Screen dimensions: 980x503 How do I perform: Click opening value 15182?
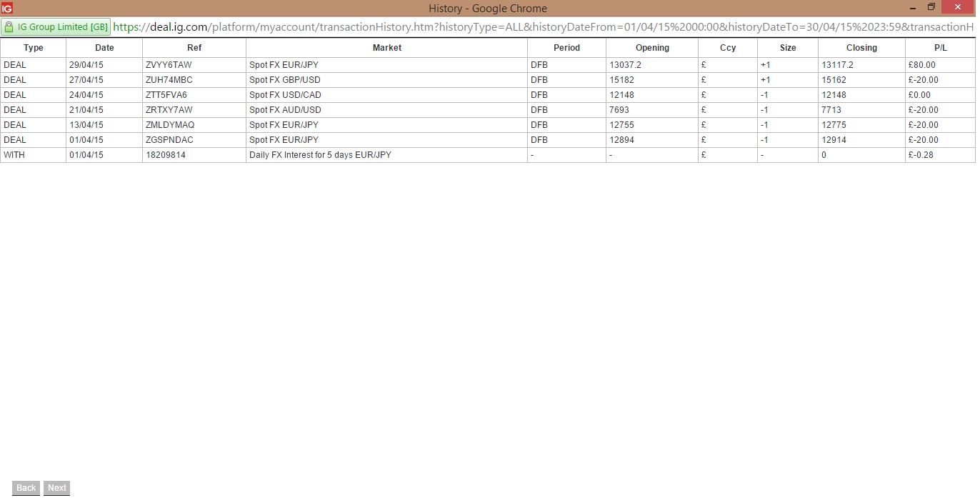tap(622, 80)
